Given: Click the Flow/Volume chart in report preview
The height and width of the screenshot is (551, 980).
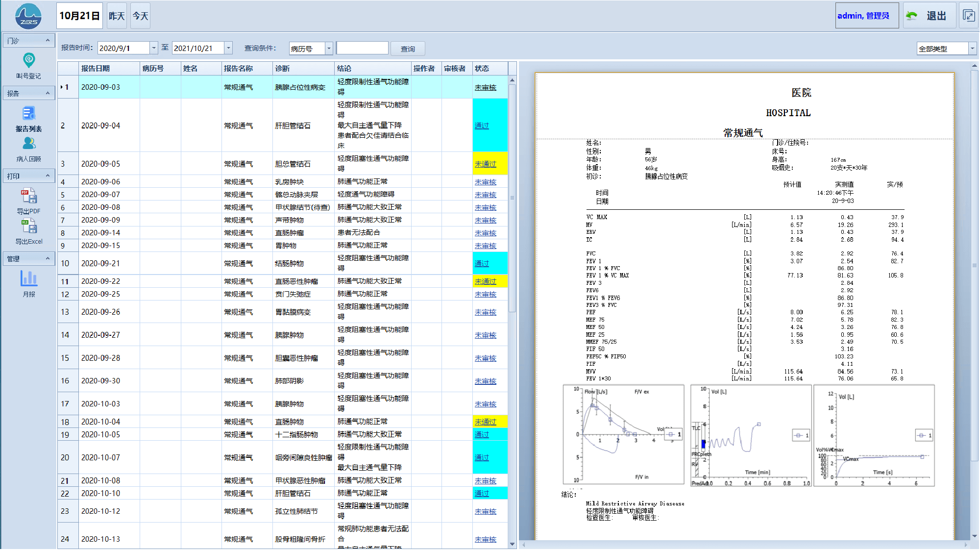Looking at the screenshot, I should point(624,435).
